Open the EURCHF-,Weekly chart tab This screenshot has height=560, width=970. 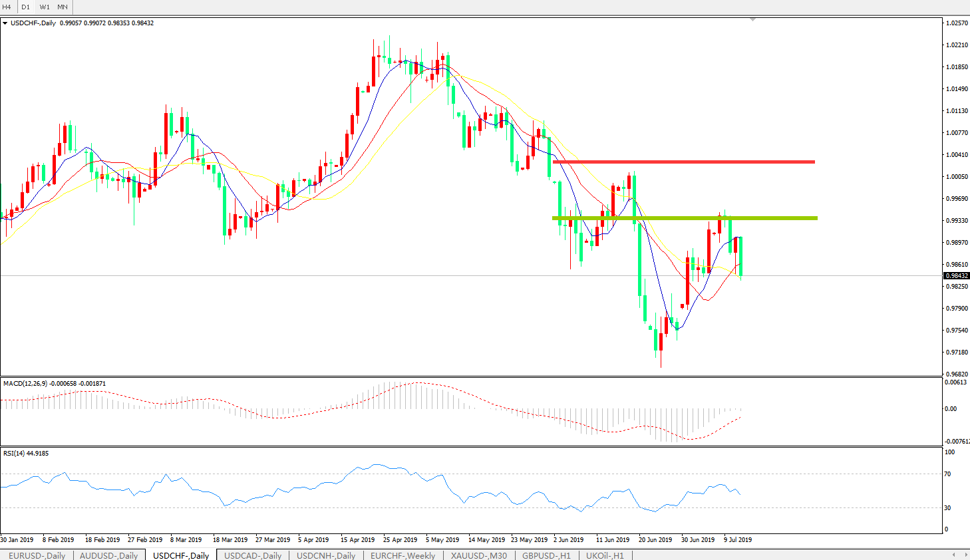403,555
